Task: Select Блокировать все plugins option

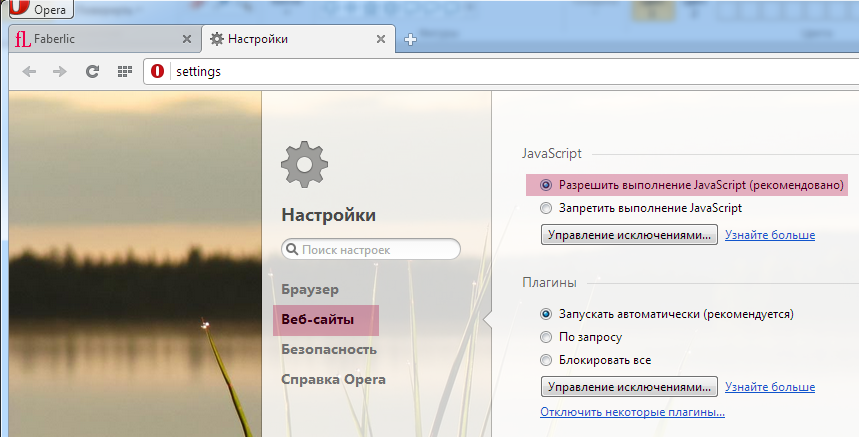Action: [x=546, y=360]
